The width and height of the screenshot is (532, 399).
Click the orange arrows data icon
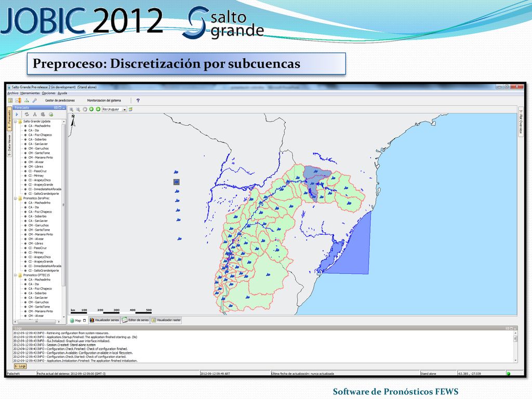(18, 100)
